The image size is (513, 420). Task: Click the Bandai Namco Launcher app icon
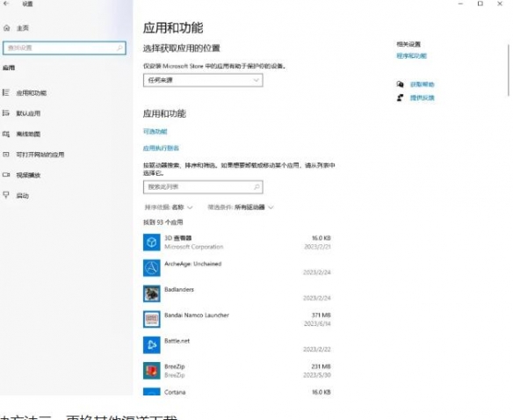(x=152, y=319)
